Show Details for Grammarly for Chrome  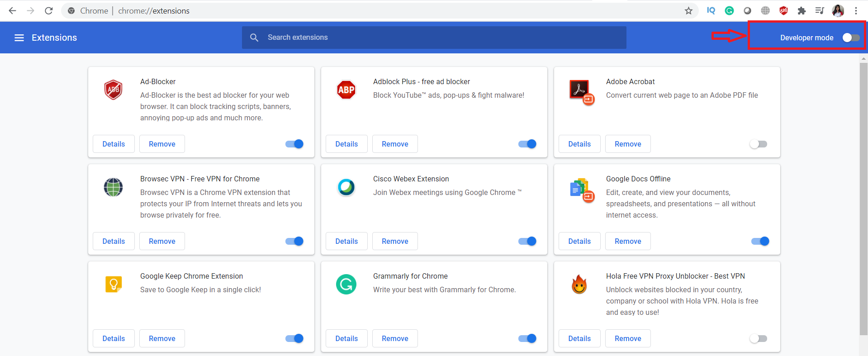click(x=346, y=338)
